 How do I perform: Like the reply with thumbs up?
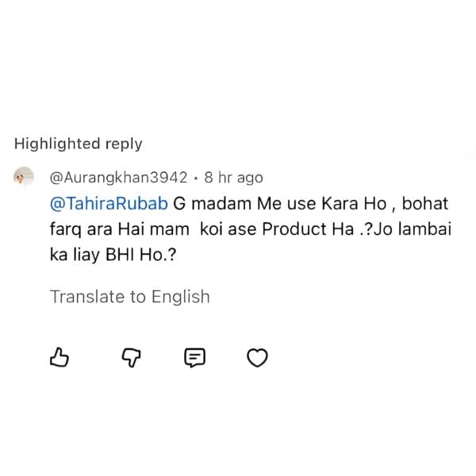click(60, 358)
